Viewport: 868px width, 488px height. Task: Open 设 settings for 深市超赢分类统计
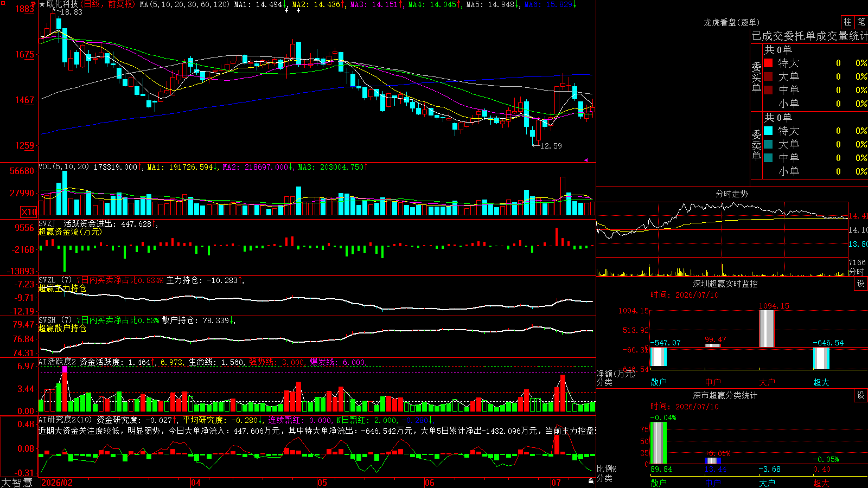pos(861,395)
